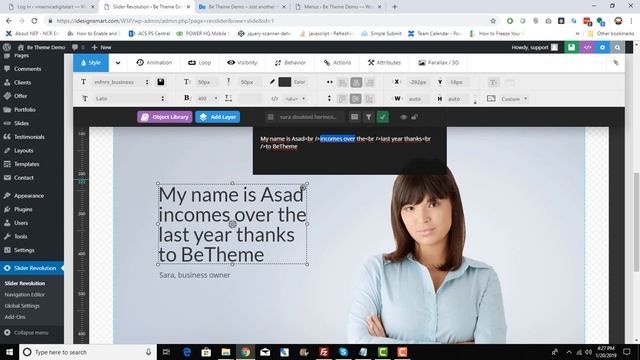Open Slider Revolution in sidebar
Screen dimensions: 640x360
coord(32,268)
